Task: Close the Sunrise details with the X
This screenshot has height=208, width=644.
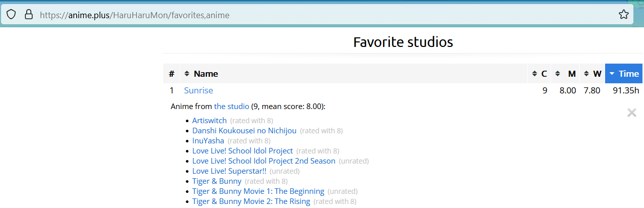Action: click(x=631, y=113)
